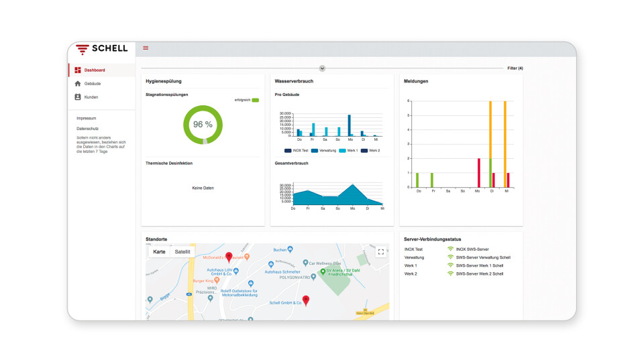Open the hamburger menu icon
This screenshot has width=644, height=362.
pyautogui.click(x=146, y=48)
